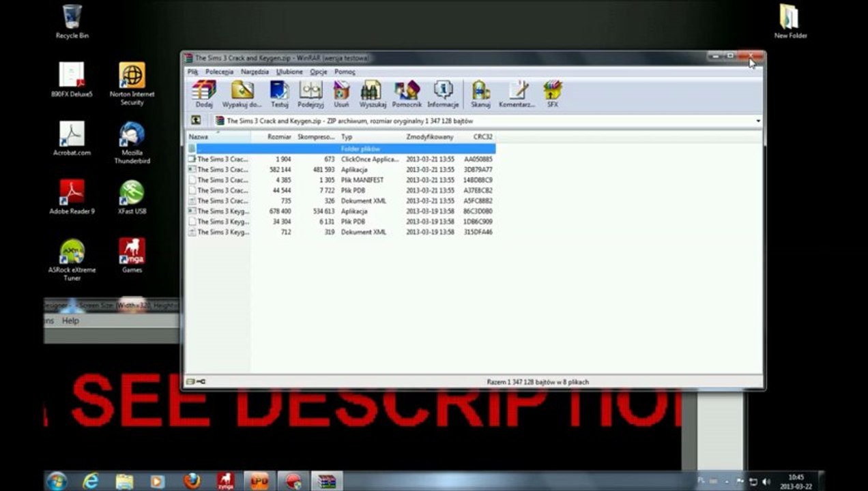This screenshot has width=868, height=491.
Task: Open Podejrzyj (view) from the toolbar
Action: click(310, 94)
